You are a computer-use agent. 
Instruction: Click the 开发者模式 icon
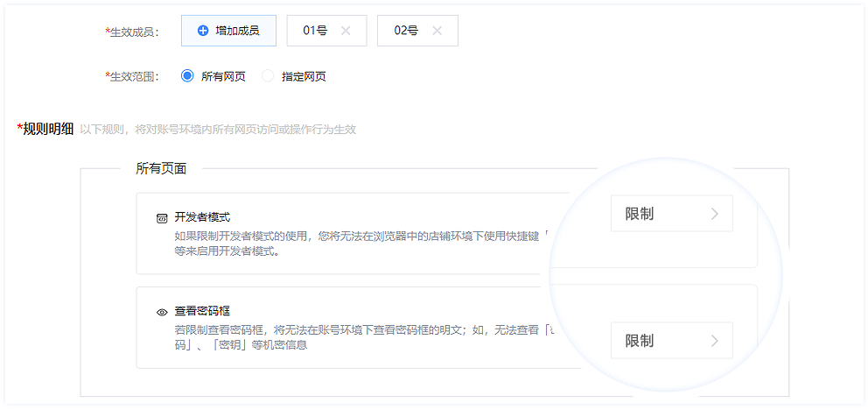[x=162, y=217]
